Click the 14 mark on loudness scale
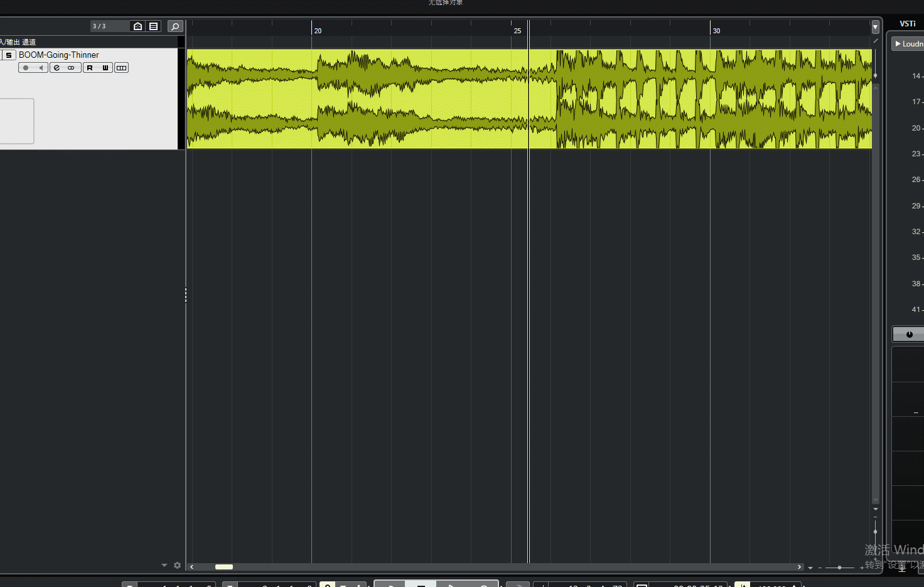Screen dimensions: 924x587 coord(916,76)
